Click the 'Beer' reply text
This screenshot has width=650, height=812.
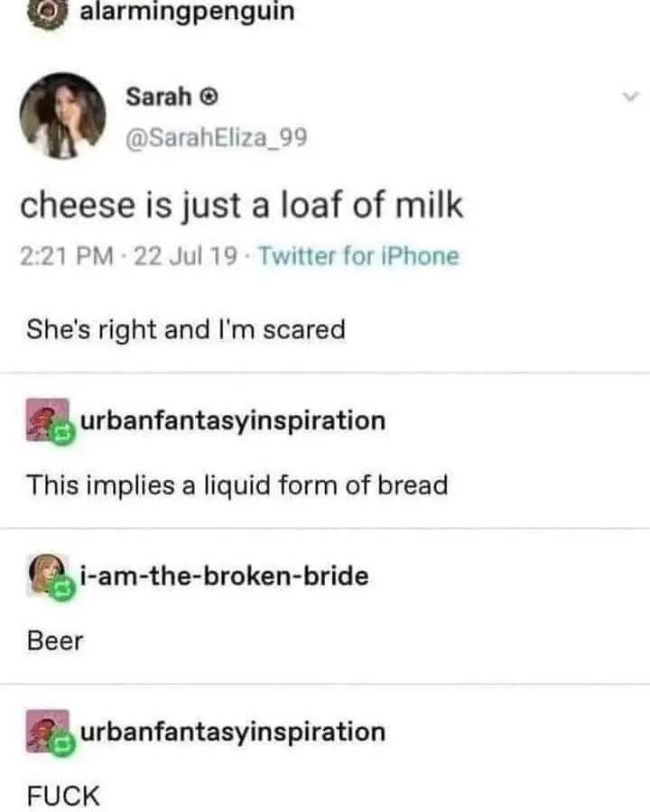coord(54,641)
